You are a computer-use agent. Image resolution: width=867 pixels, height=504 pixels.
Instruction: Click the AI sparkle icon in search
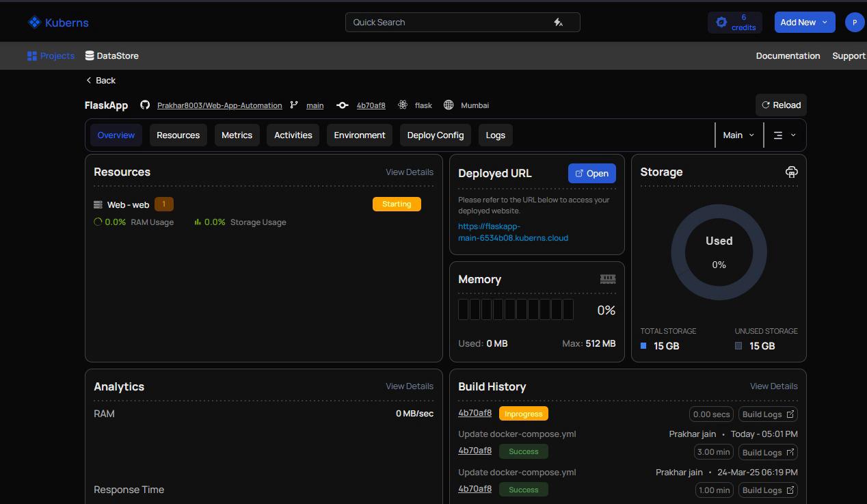(559, 23)
